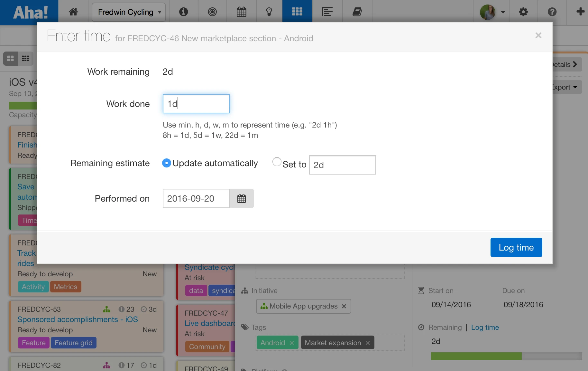Click the Activity tag
The height and width of the screenshot is (371, 588).
tap(33, 287)
